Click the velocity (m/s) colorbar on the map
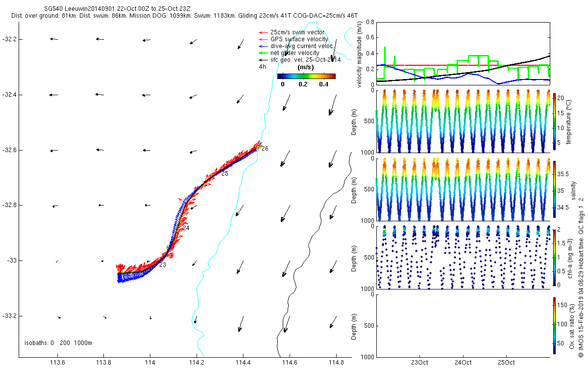The image size is (588, 368). (x=306, y=76)
